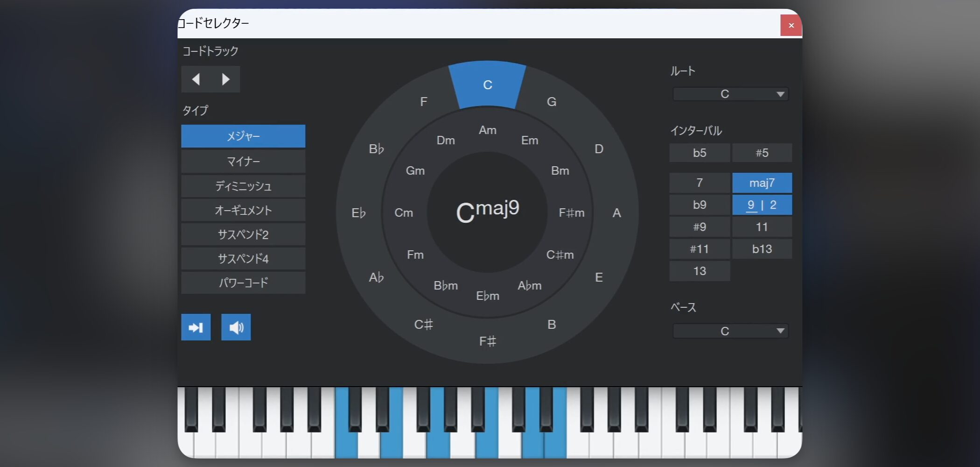
Task: Select the ディミニッシュ chord type
Action: (x=243, y=186)
